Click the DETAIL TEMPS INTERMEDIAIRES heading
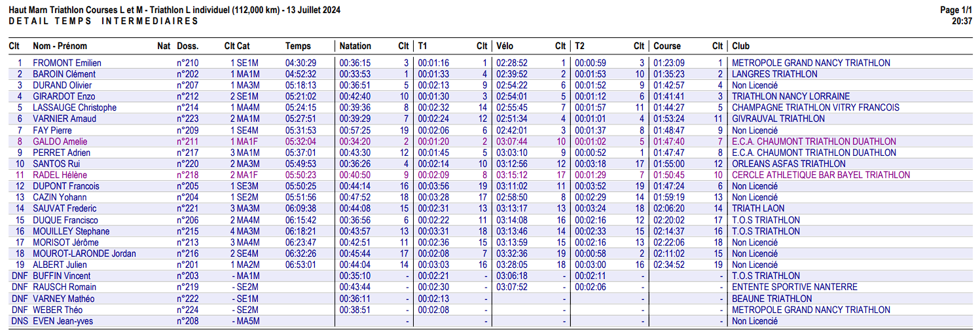 (x=103, y=21)
